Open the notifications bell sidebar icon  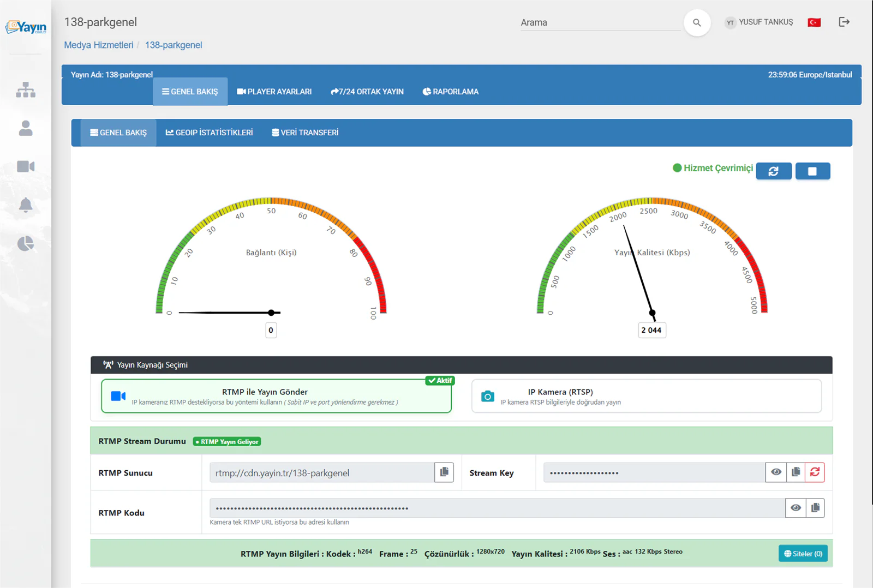(26, 205)
